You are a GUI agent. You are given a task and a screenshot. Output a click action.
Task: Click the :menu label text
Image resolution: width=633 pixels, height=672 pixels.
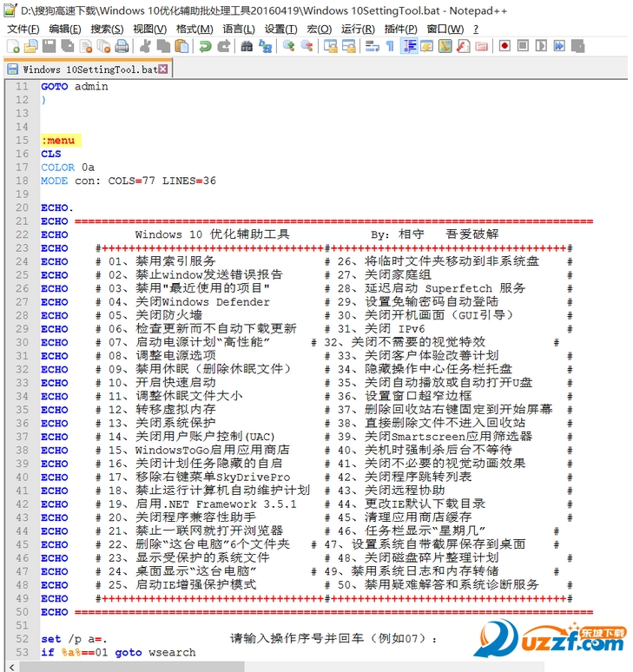click(58, 141)
